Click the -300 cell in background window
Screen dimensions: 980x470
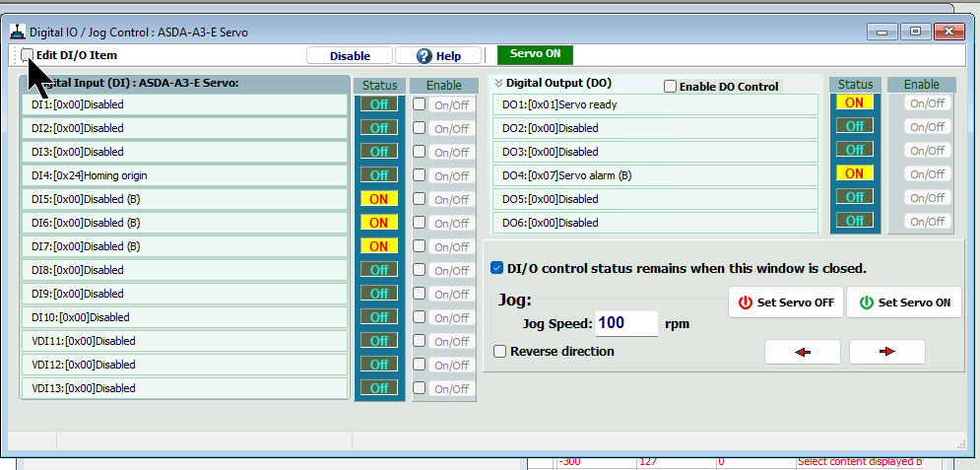click(594, 462)
